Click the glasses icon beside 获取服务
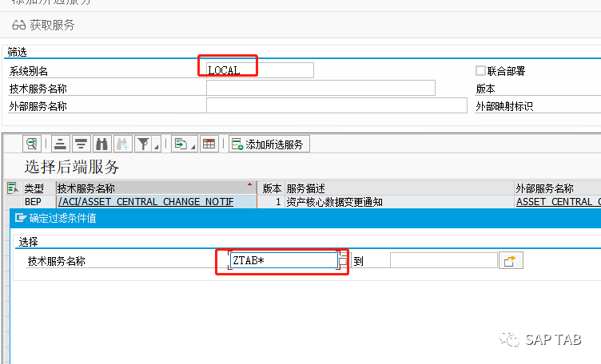Image resolution: width=601 pixels, height=364 pixels. click(x=18, y=26)
